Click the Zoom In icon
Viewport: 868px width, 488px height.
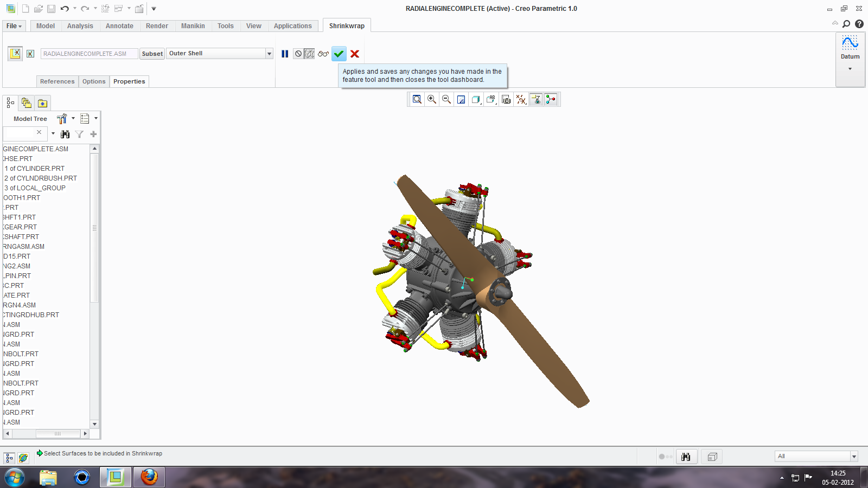(432, 99)
